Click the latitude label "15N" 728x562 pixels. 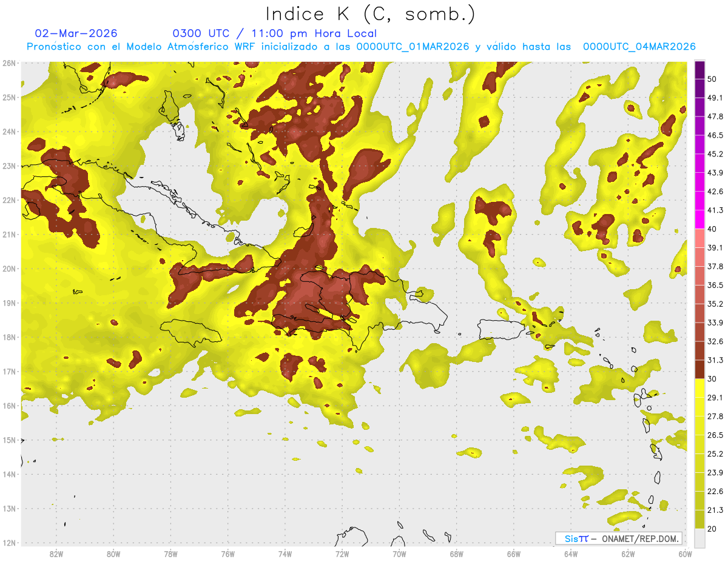point(9,440)
